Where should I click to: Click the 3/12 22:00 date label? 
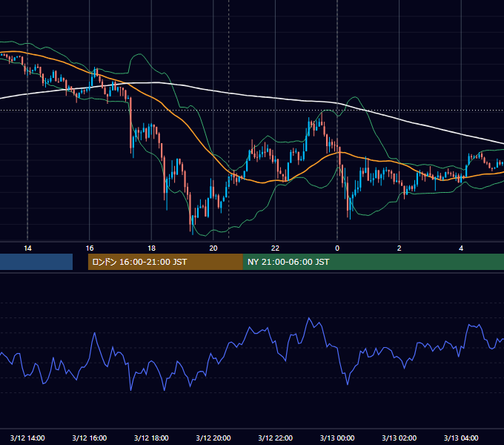tap(276, 438)
